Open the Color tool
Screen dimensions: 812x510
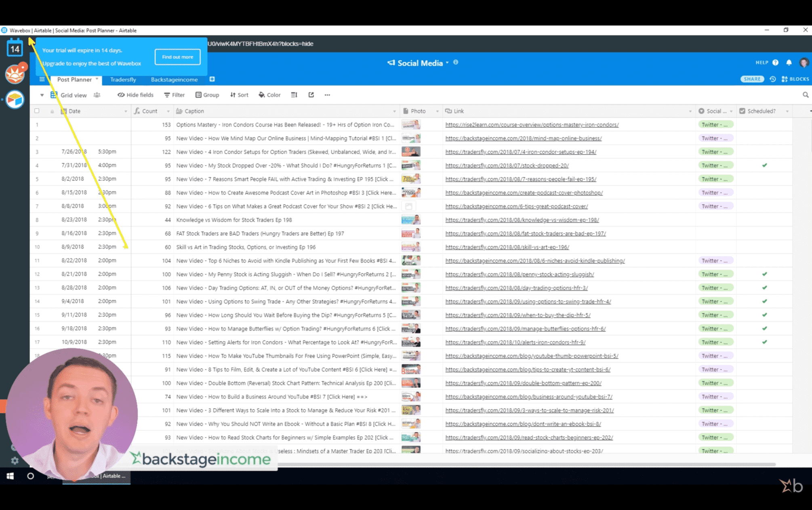269,95
